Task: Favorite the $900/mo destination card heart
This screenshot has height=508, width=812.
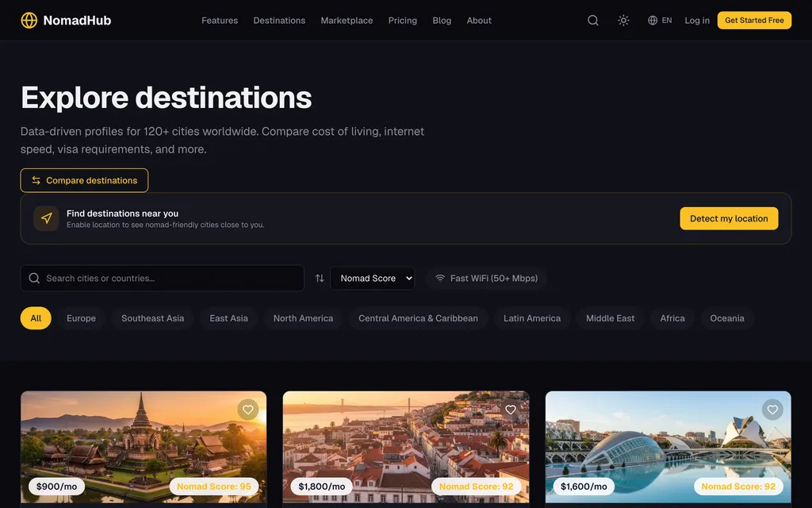Action: [248, 410]
